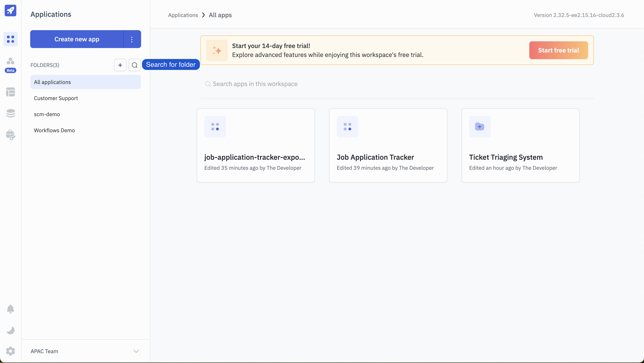Focus the Search apps in this workspace field
Image resolution: width=644 pixels, height=363 pixels.
[x=397, y=84]
